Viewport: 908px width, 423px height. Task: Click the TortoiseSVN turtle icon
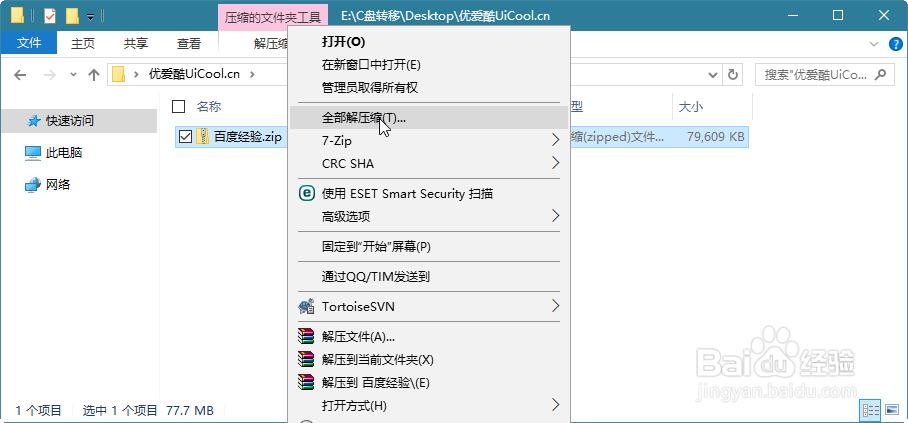pyautogui.click(x=307, y=305)
